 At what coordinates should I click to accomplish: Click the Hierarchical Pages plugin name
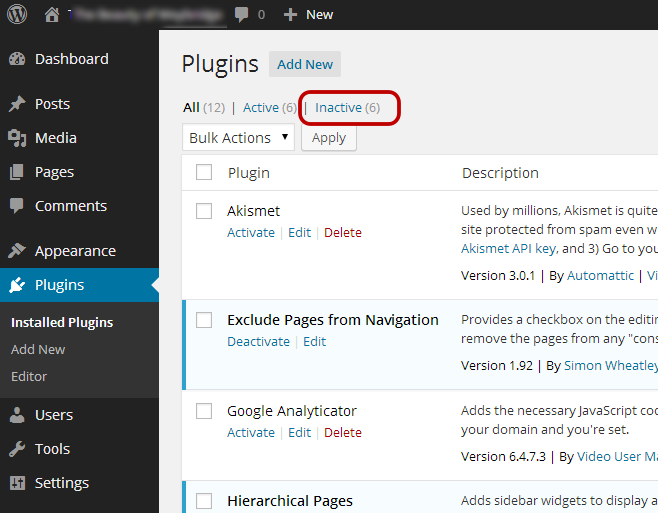click(x=290, y=501)
